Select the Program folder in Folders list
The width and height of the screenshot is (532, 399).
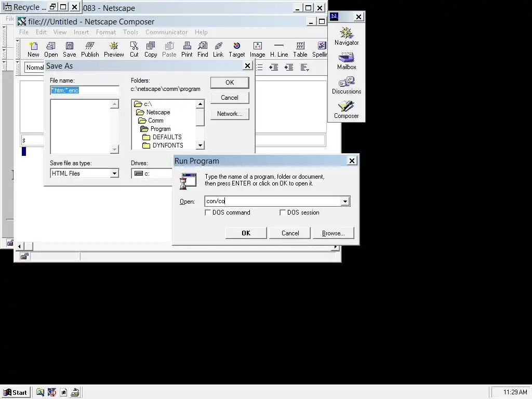click(x=156, y=129)
